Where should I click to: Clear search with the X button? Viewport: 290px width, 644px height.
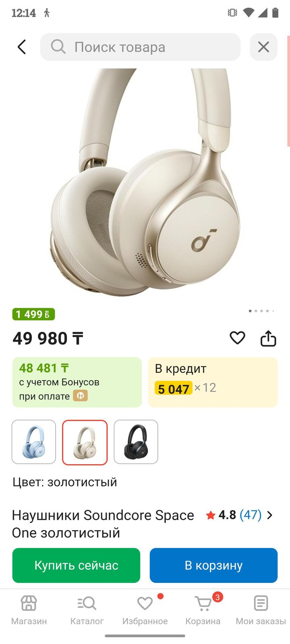263,47
